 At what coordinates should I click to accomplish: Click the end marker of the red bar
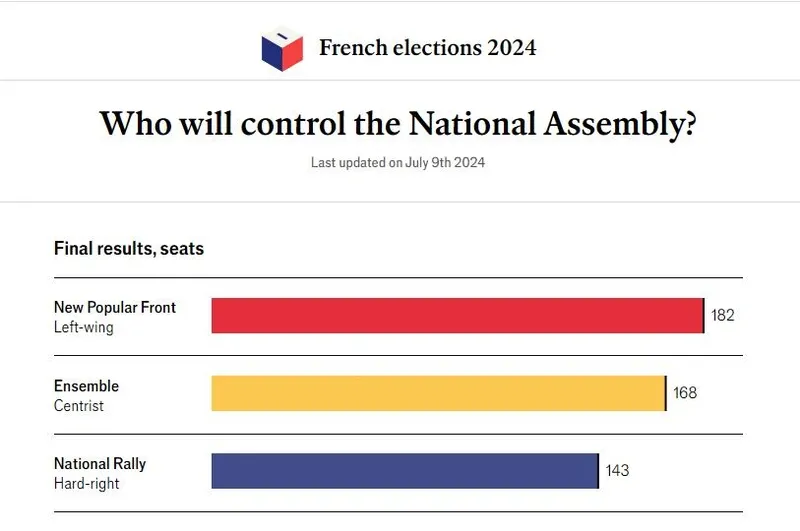(704, 315)
